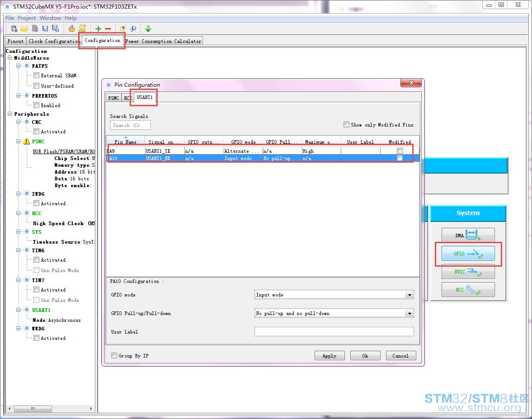
Task: Open the Window menu
Action: [50, 18]
